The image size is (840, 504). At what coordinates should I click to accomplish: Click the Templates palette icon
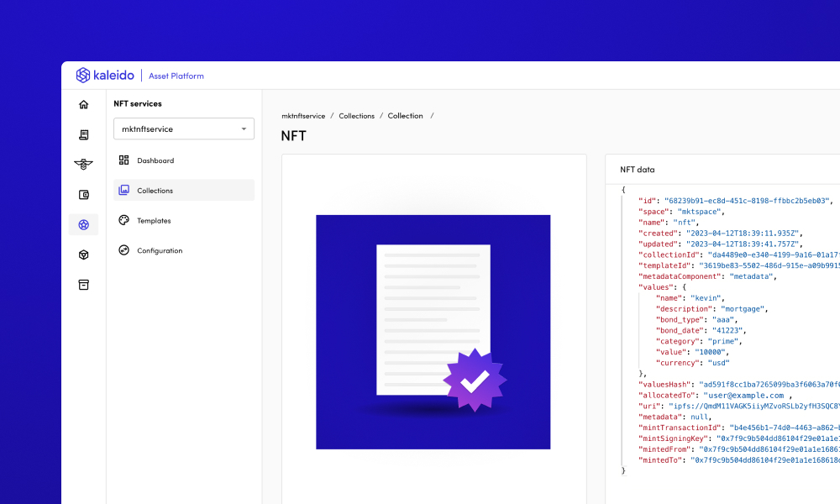[x=123, y=220]
